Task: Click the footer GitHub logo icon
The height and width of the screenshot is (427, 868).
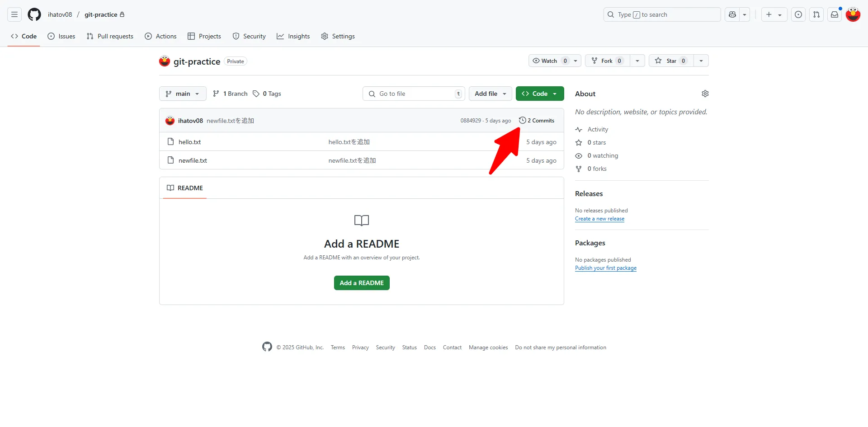Action: coord(267,347)
